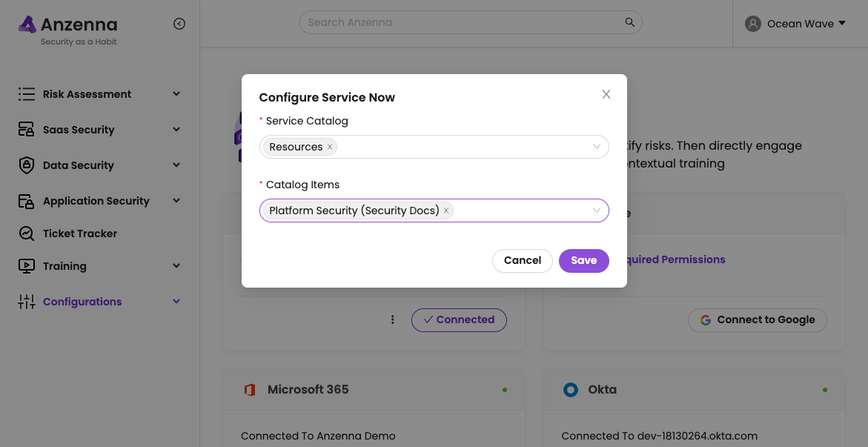Click the Data Security shield icon
The height and width of the screenshot is (447, 868).
coord(27,165)
